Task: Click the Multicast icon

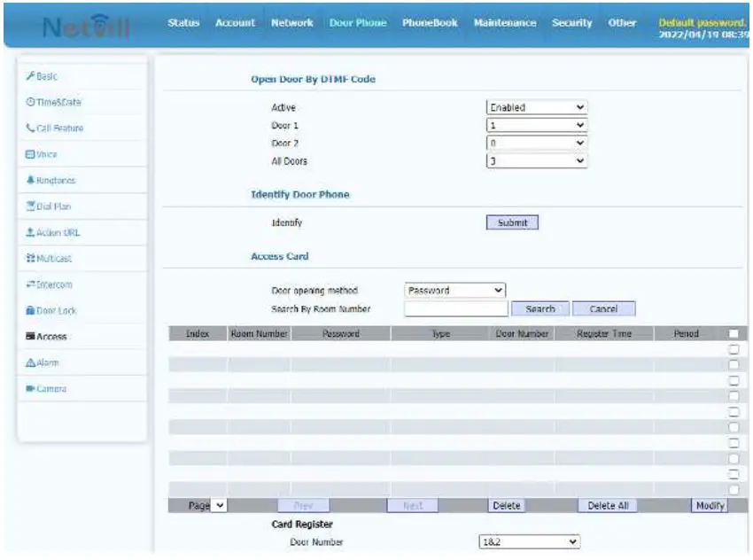Action: pos(30,259)
